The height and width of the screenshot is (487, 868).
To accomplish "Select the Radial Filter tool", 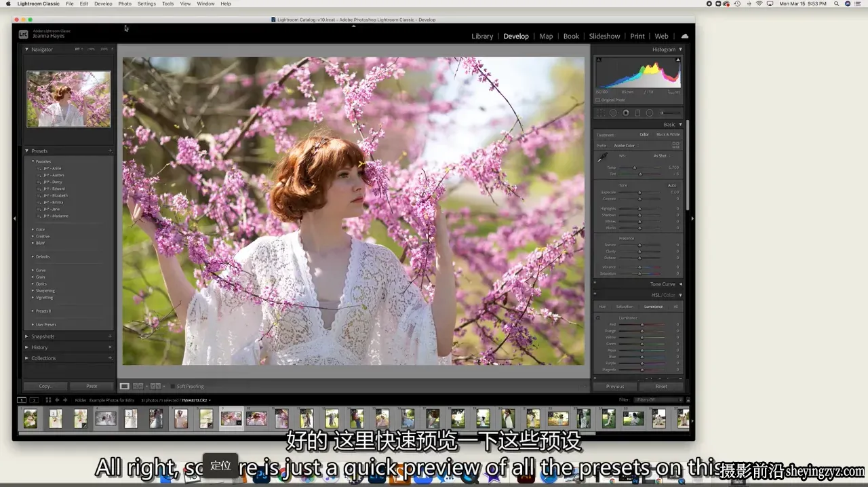I will tap(649, 113).
